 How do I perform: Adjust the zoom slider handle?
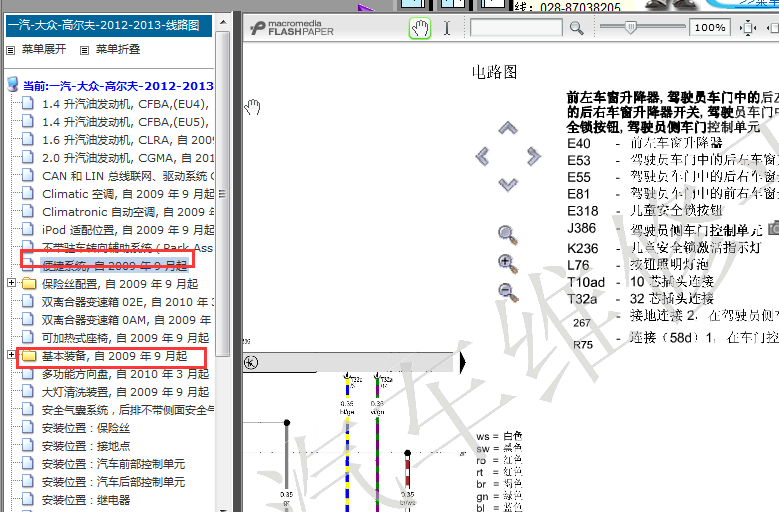tap(630, 27)
